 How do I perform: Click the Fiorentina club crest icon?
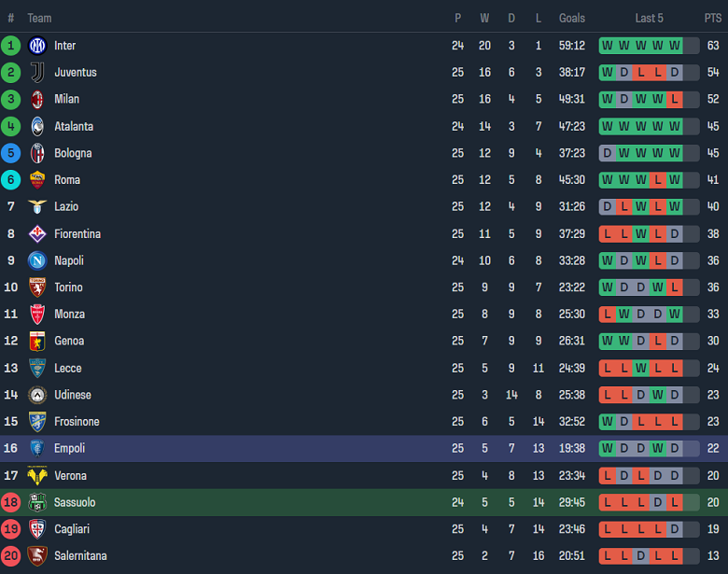tap(37, 234)
